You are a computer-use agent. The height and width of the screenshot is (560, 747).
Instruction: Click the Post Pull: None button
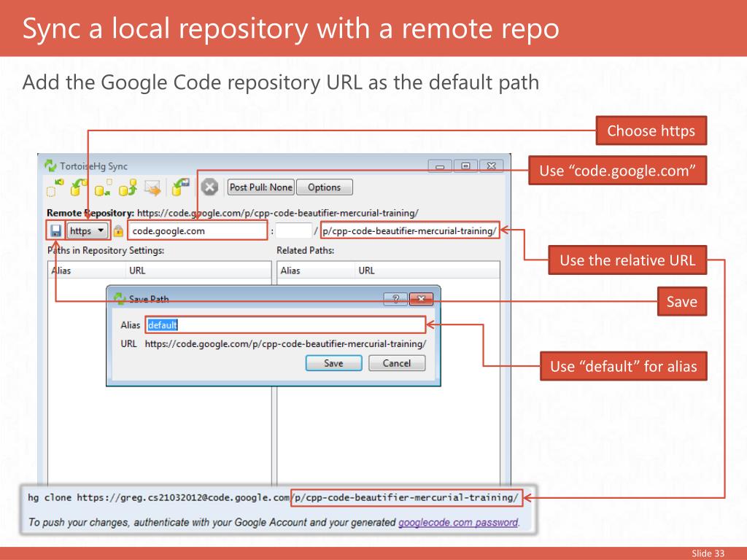pyautogui.click(x=261, y=187)
